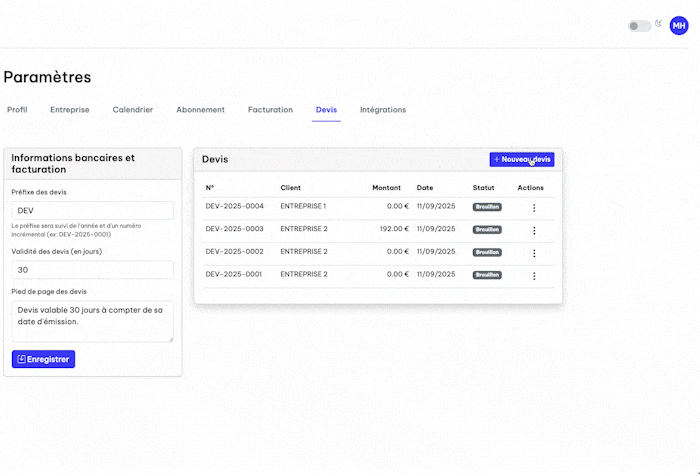Focus the Validité des devis field
The image size is (700, 475).
[92, 270]
